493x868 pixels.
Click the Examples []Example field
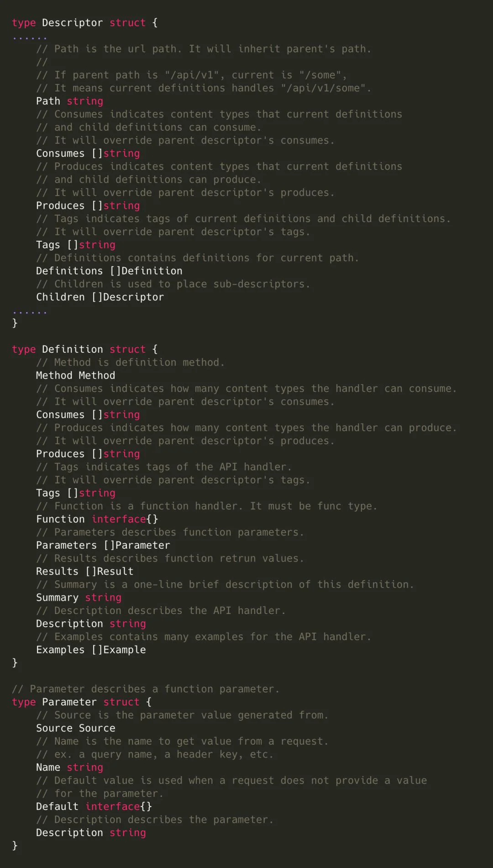coord(91,650)
